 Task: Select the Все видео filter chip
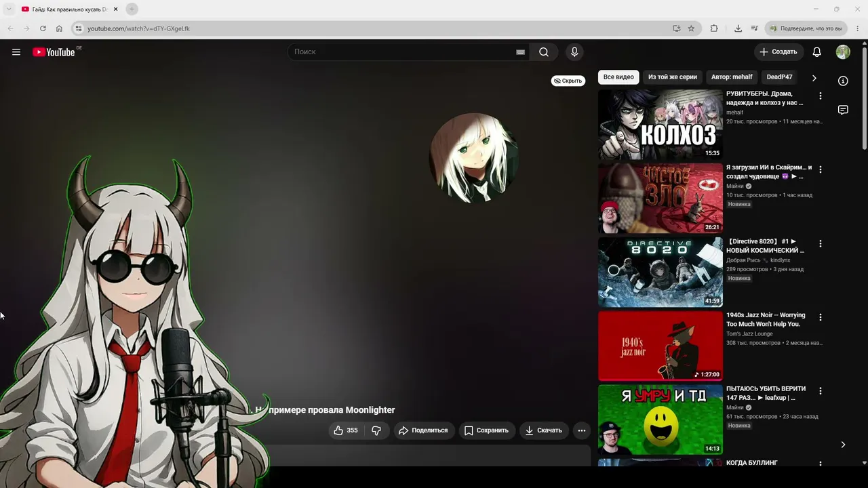[x=618, y=77]
